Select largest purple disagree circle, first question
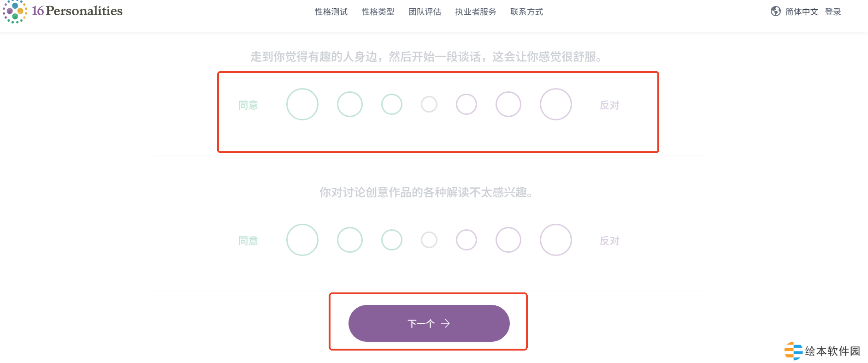The height and width of the screenshot is (363, 868). (556, 104)
